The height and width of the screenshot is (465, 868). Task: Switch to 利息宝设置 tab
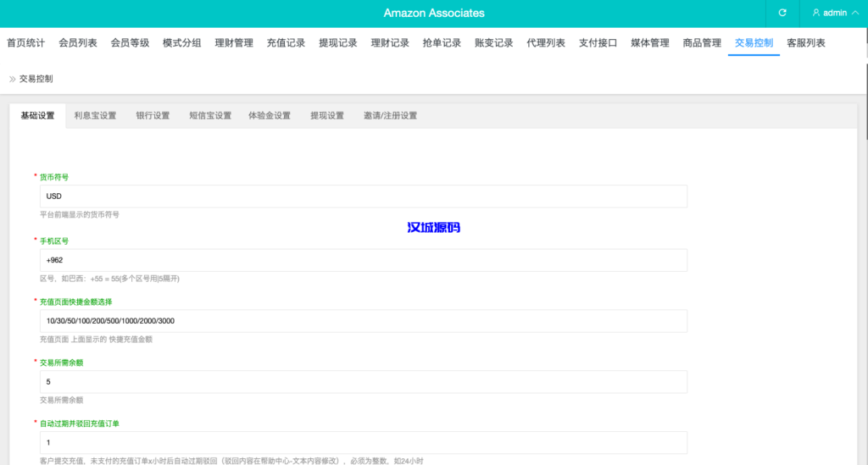coord(95,115)
